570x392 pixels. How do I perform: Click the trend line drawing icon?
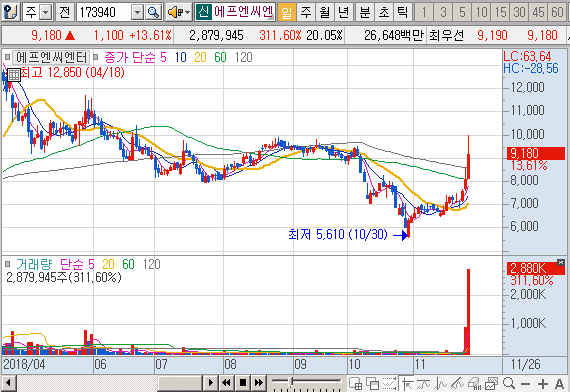[x=457, y=383]
